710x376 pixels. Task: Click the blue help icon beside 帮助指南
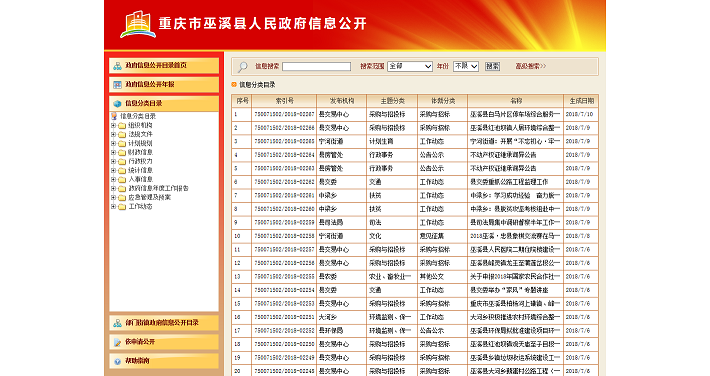(117, 361)
